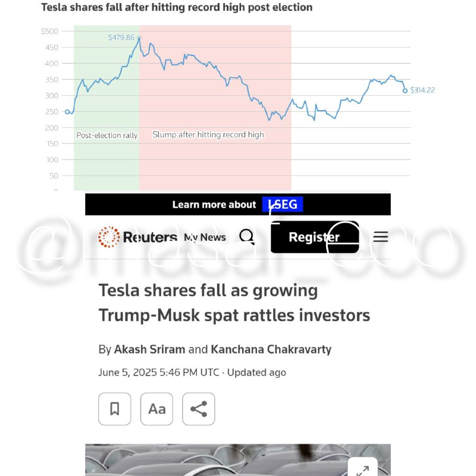The width and height of the screenshot is (476, 476).
Task: Open author Kanchana Chakravarty's profile link
Action: pos(271,349)
